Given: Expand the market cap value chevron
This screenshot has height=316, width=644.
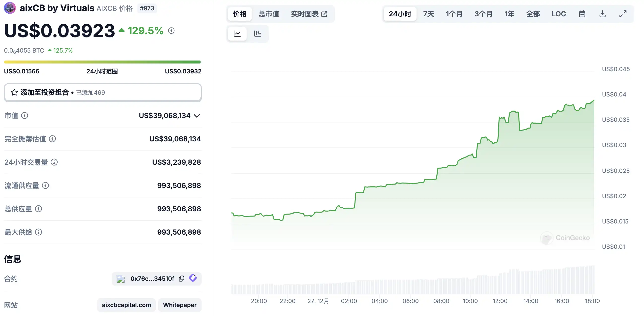Looking at the screenshot, I should [197, 116].
